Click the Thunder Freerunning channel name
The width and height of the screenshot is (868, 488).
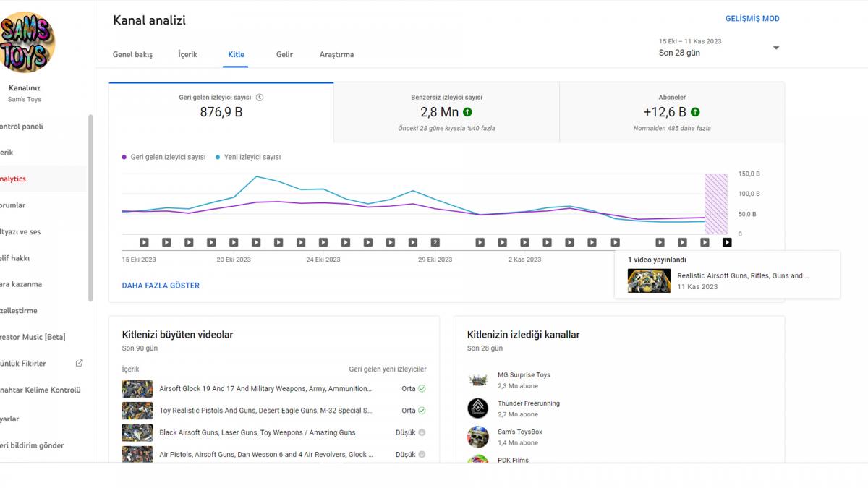coord(529,403)
